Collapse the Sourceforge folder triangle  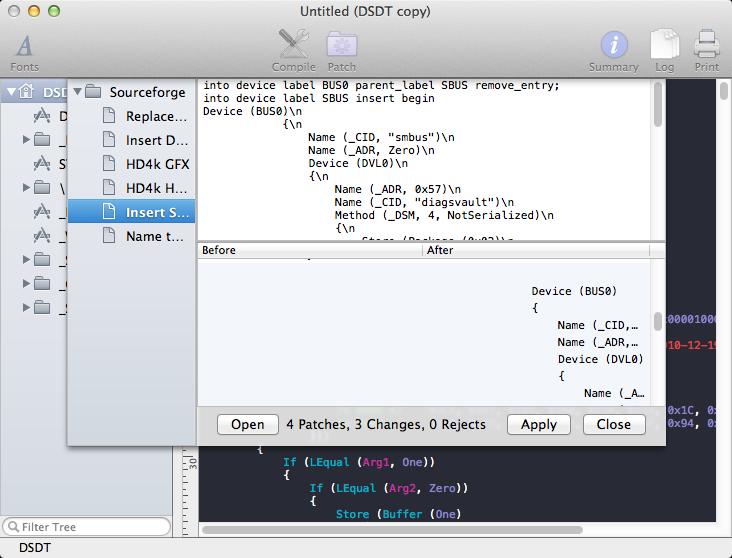(77, 92)
